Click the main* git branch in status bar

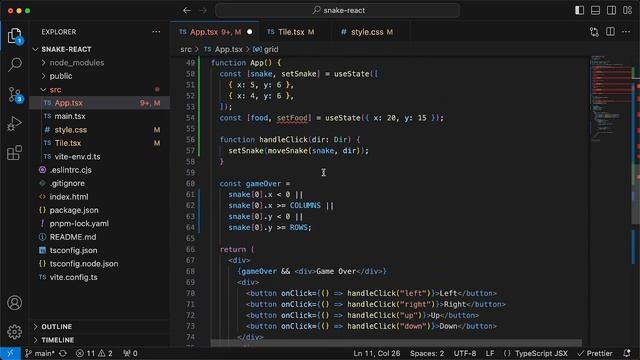40,353
